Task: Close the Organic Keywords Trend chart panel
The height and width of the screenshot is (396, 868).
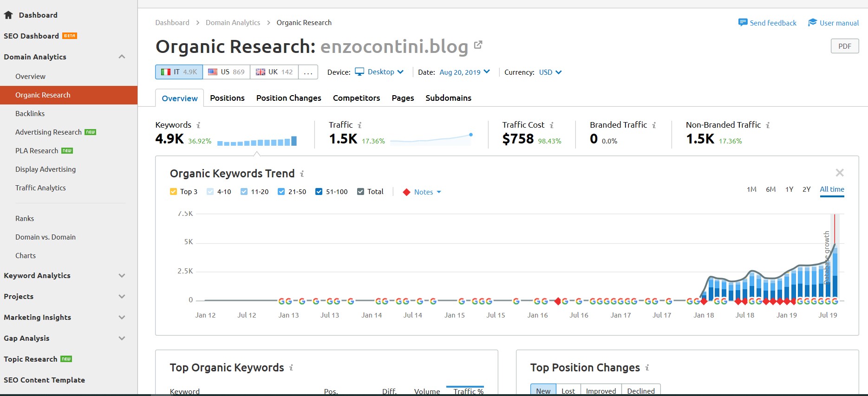Action: pos(839,173)
